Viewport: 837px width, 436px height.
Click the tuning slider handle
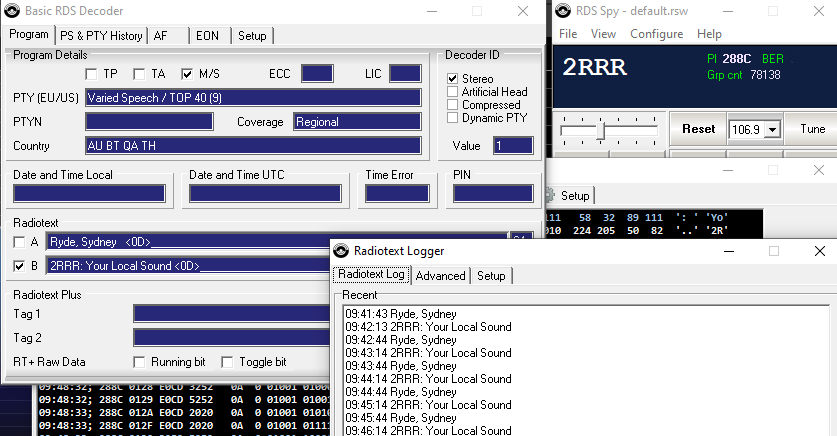[600, 130]
